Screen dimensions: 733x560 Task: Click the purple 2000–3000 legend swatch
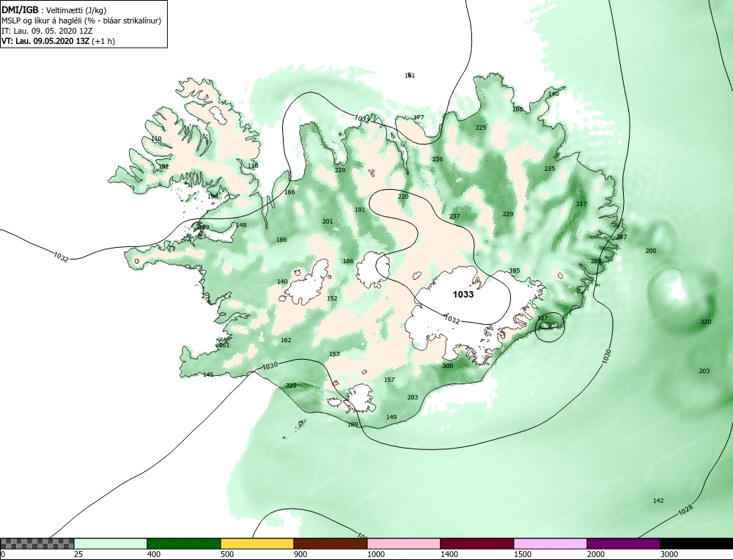pos(624,544)
